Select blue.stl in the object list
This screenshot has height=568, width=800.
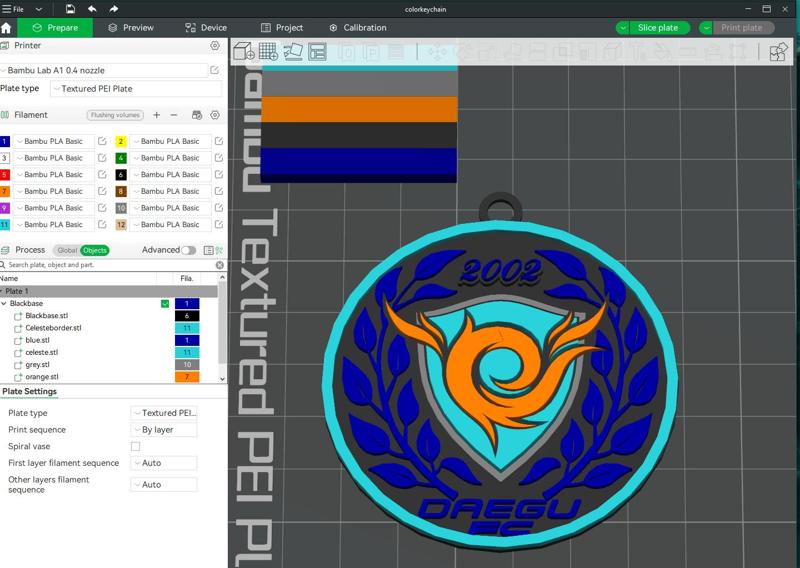pyautogui.click(x=37, y=340)
